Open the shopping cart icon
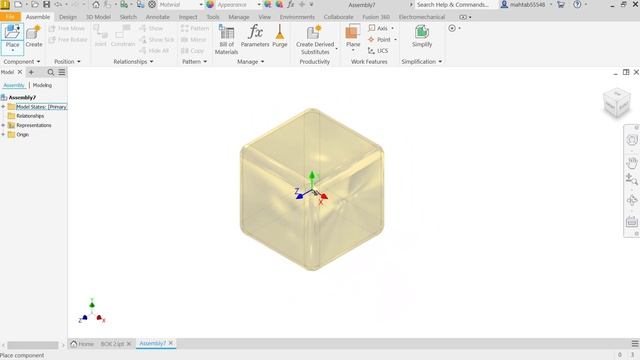The image size is (640, 360). (x=561, y=4)
